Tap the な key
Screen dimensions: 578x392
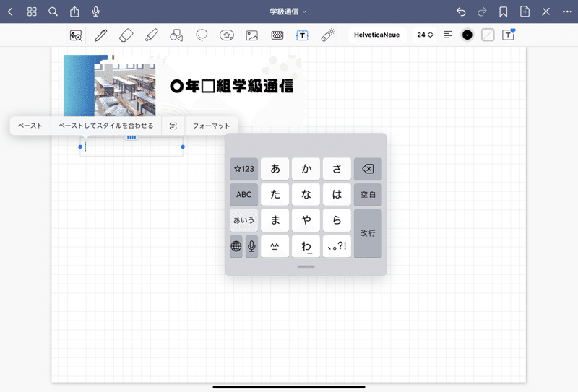pyautogui.click(x=306, y=194)
